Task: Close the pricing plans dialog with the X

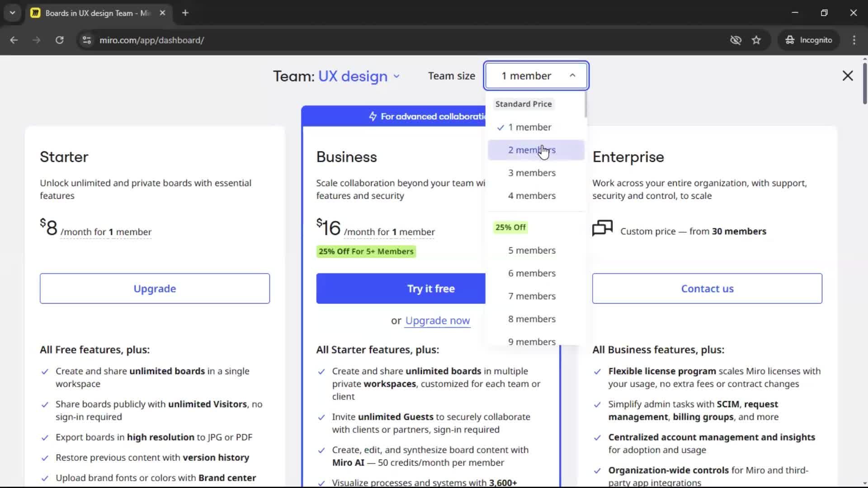Action: click(x=848, y=75)
